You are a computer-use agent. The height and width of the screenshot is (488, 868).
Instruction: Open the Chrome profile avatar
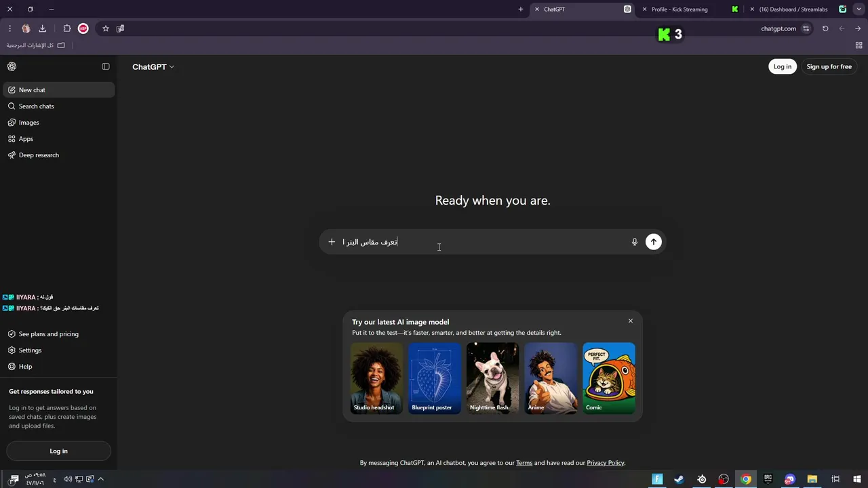pos(26,28)
